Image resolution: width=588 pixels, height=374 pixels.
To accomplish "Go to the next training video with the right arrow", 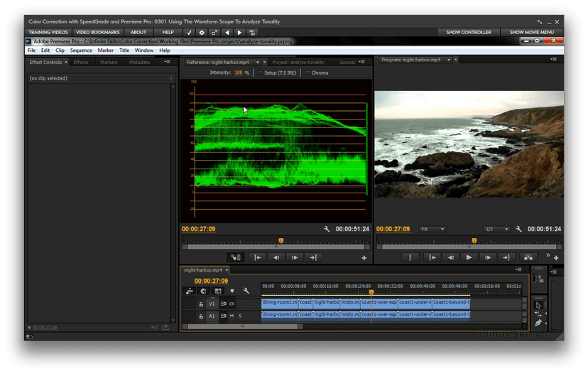I will click(x=239, y=33).
